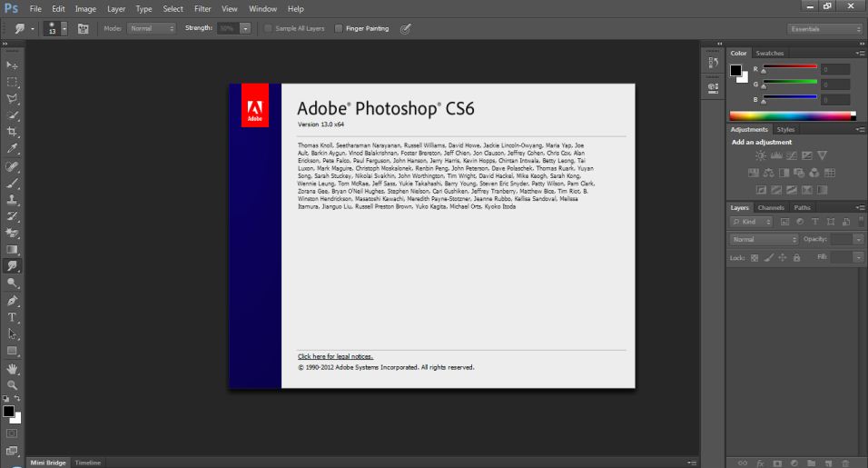868x468 pixels.
Task: Click the tablet pressure icon in the options bar
Action: pos(405,29)
